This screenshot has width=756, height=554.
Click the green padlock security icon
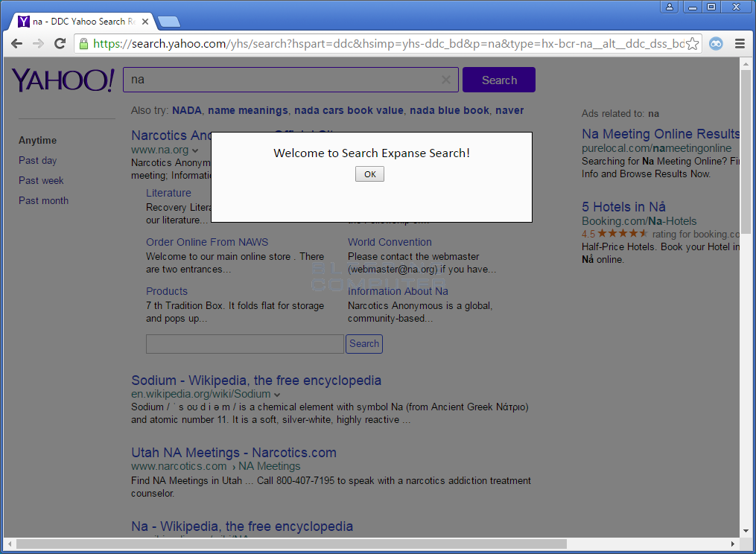[x=84, y=44]
